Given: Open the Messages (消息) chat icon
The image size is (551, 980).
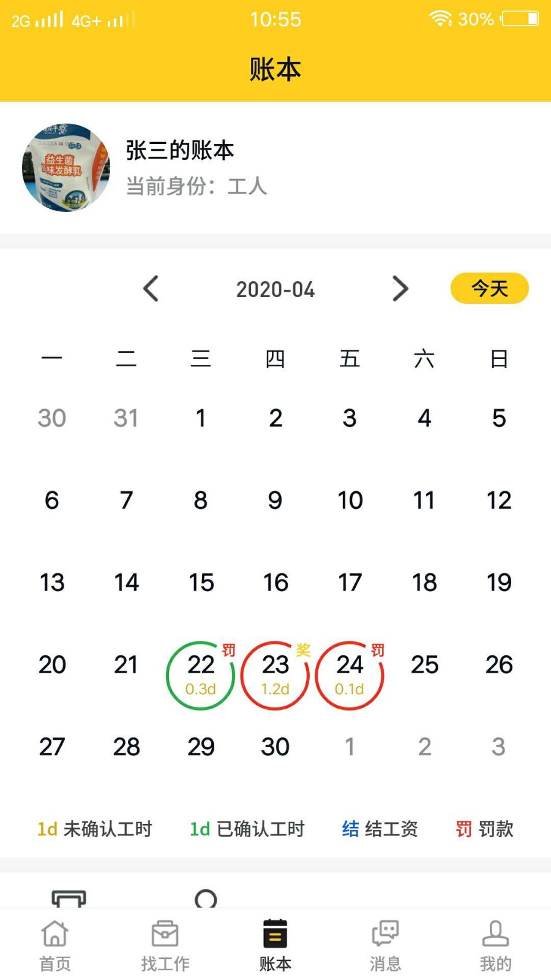Looking at the screenshot, I should coord(385,935).
